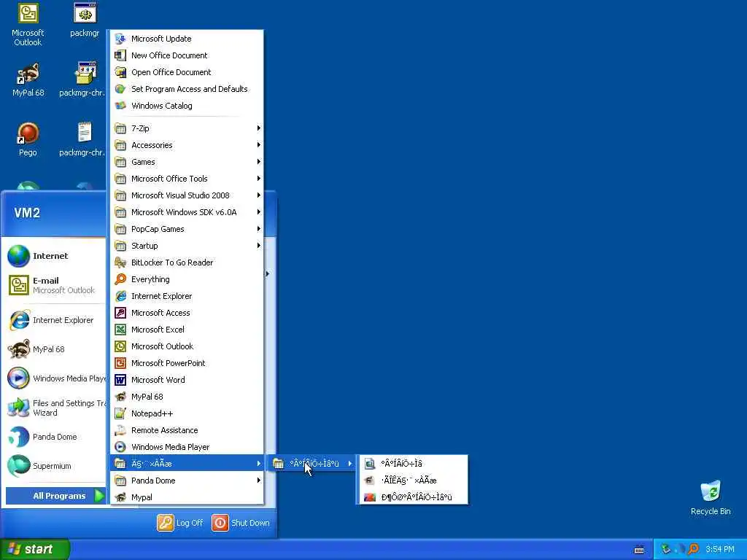Launch Microsoft Word

pyautogui.click(x=187, y=379)
